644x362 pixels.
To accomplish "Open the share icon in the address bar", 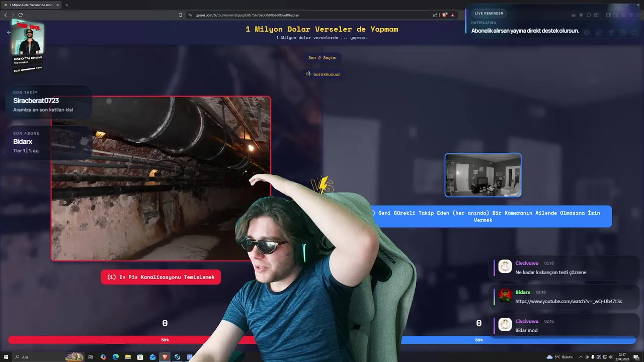I will pos(435,15).
